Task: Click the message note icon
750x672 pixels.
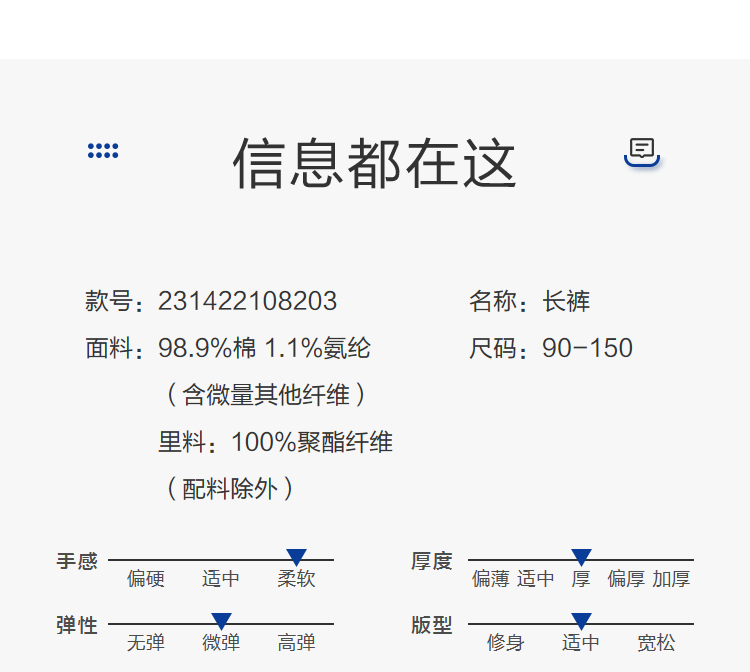Action: 642,151
